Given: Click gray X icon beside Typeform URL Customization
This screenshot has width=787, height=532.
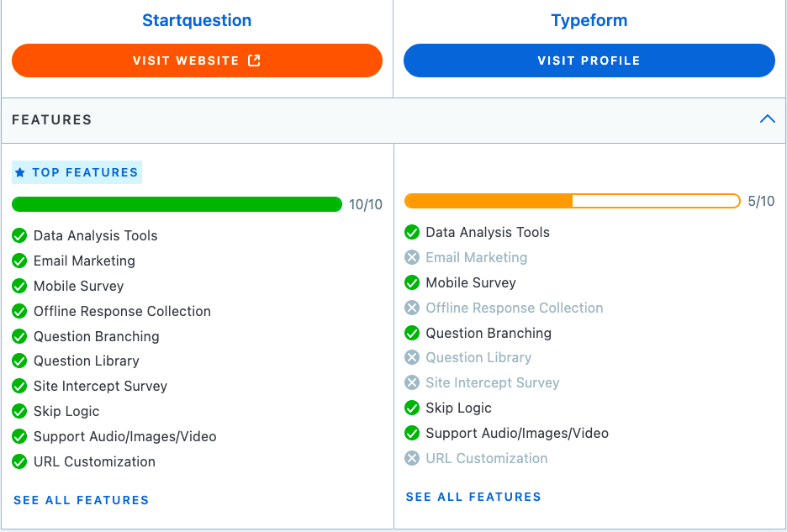Looking at the screenshot, I should (411, 458).
